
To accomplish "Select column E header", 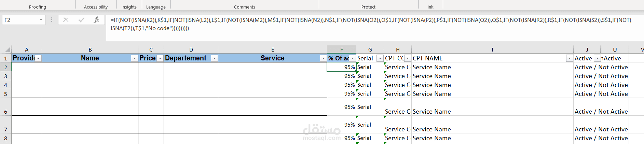I will click(273, 49).
